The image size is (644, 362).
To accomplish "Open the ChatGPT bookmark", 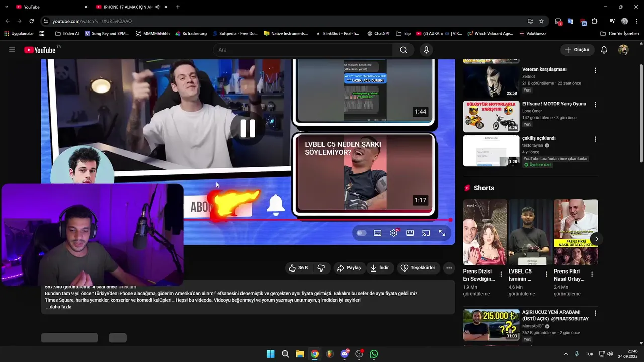I will pos(378,34).
